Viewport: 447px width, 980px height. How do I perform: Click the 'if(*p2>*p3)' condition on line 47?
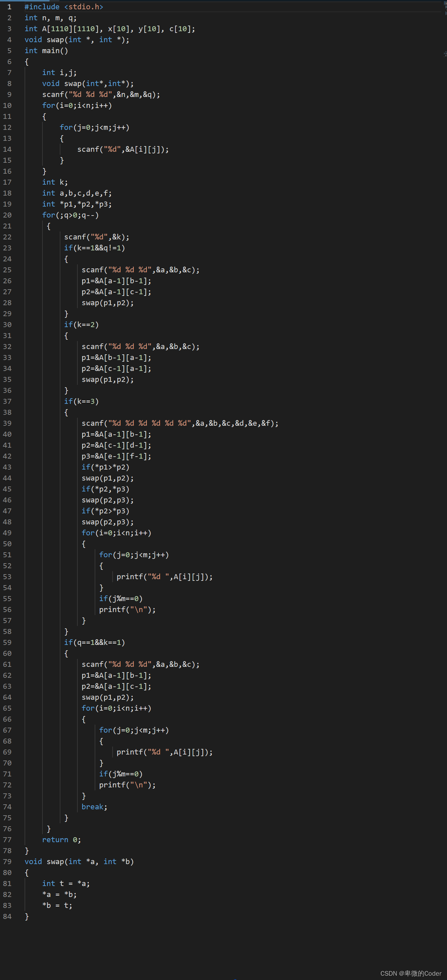[105, 511]
